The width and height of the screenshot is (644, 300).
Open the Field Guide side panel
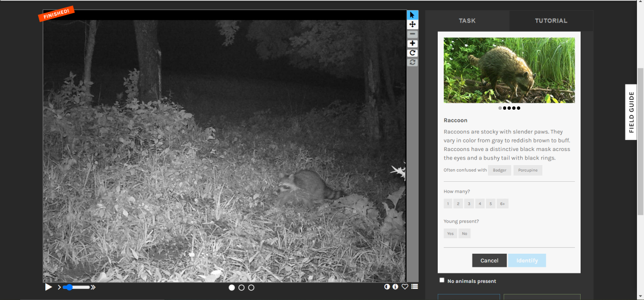point(631,112)
